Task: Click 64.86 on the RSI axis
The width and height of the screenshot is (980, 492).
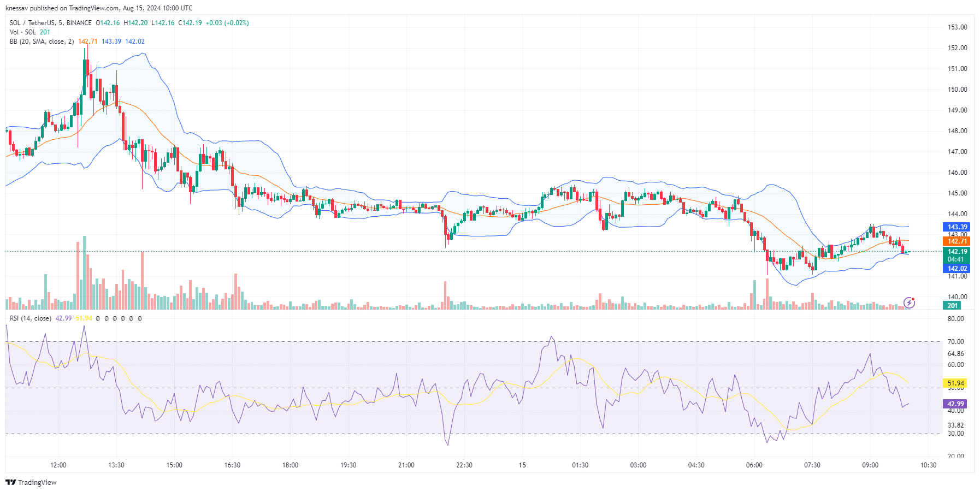Action: (955, 354)
